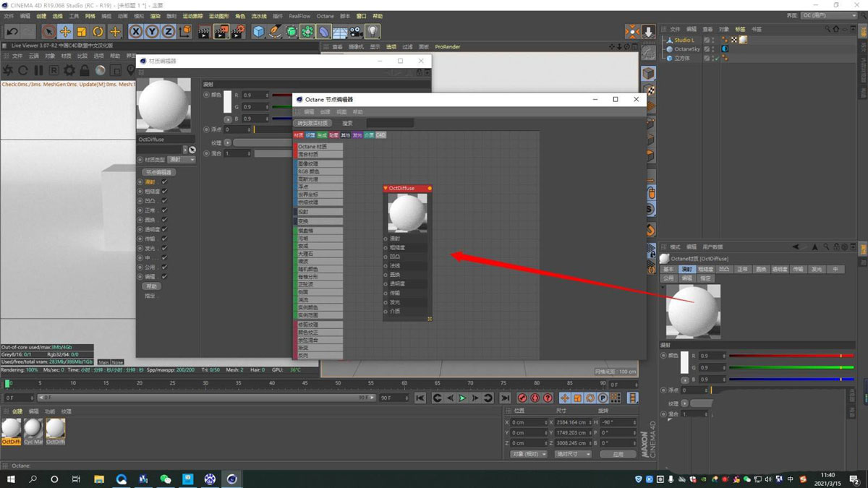Click the search field in Octane node editor
Image resolution: width=868 pixels, height=488 pixels.
pyautogui.click(x=390, y=123)
